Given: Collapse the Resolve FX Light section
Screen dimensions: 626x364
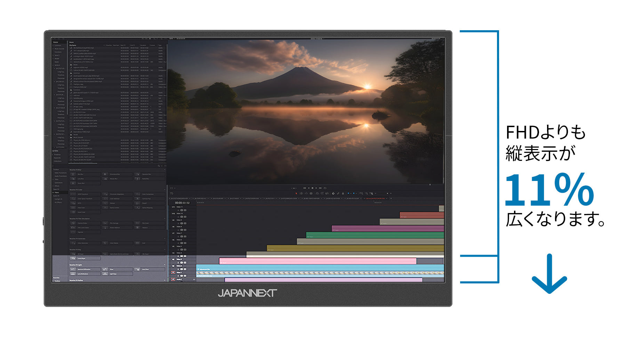Looking at the screenshot, I should click(x=164, y=265).
